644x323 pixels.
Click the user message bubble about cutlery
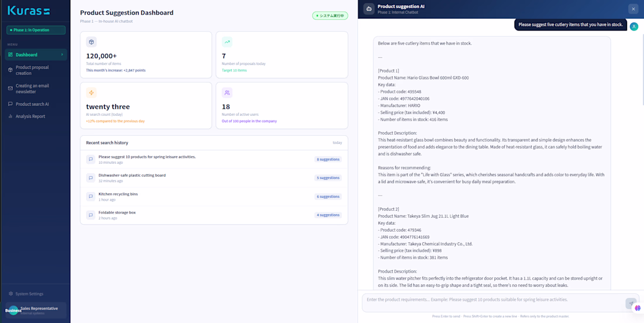click(x=570, y=25)
